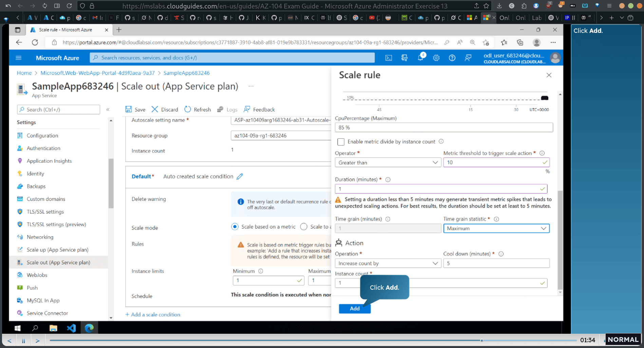Click the NORMAL speed button
The width and height of the screenshot is (644, 348).
pyautogui.click(x=623, y=339)
